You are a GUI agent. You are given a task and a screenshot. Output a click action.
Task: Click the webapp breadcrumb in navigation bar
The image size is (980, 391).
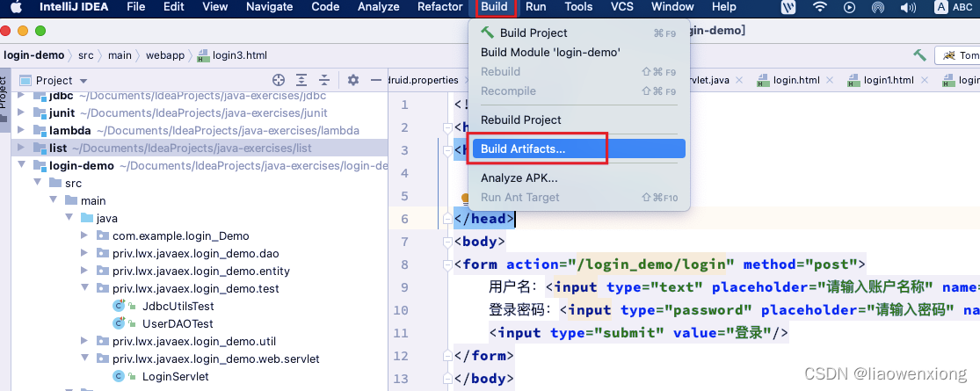[x=165, y=55]
